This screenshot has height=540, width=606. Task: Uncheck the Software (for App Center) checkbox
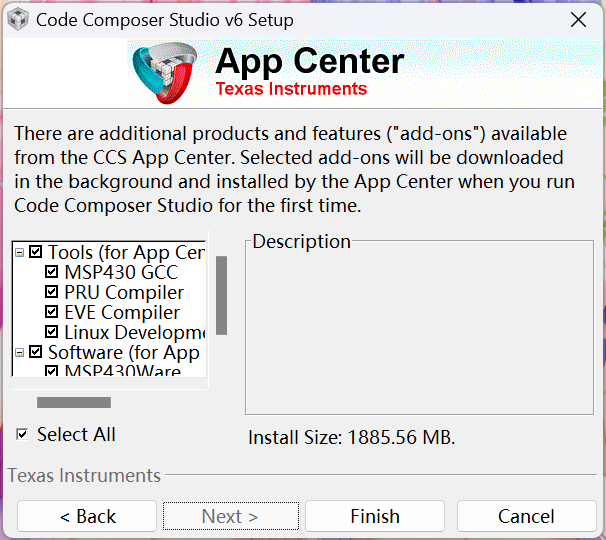(36, 352)
